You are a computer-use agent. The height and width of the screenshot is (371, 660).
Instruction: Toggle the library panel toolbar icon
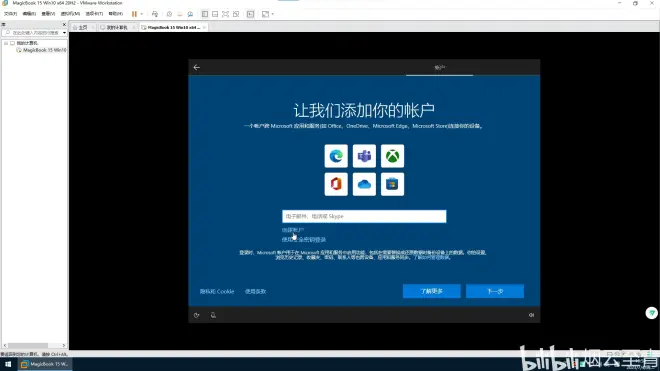click(x=205, y=14)
